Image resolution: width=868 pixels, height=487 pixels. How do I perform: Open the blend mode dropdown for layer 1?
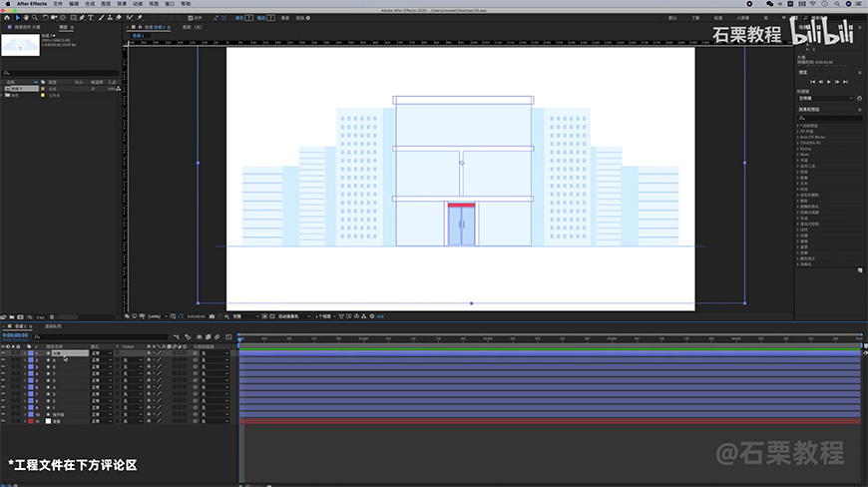click(102, 353)
